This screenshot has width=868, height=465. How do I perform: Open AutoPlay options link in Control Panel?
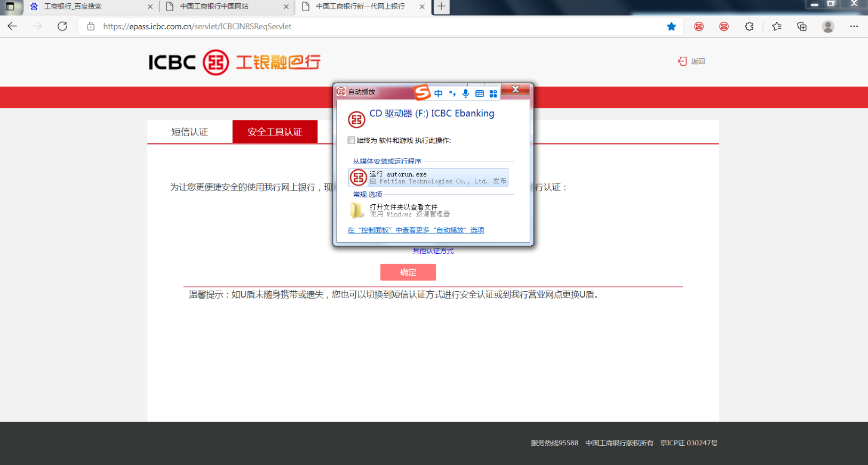(x=416, y=230)
